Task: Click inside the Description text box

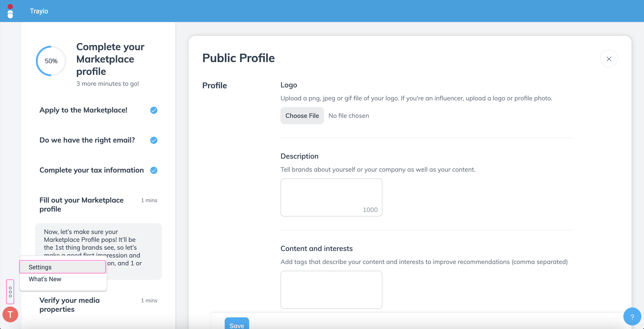Action: pos(331,197)
